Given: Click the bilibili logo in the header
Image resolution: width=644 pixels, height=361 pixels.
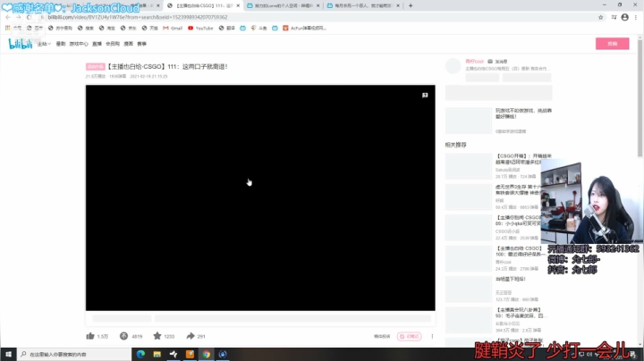Looking at the screenshot, I should (x=20, y=44).
